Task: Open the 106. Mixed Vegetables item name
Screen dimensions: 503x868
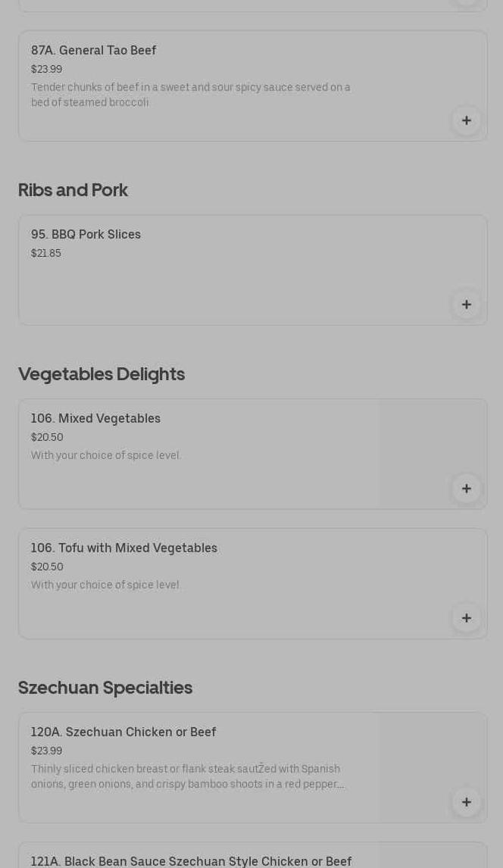Action: coord(95,418)
